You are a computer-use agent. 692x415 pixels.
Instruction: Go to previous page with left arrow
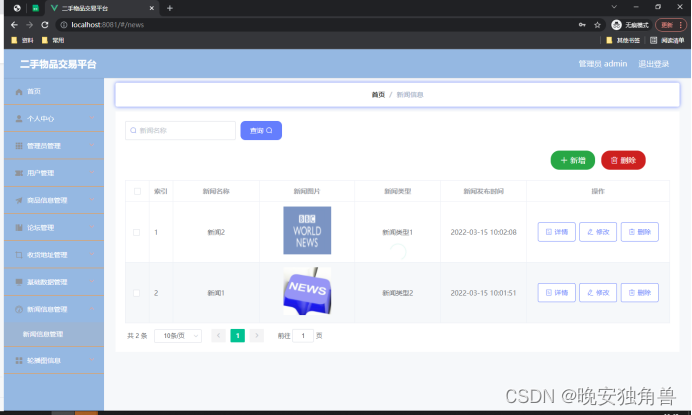[218, 336]
